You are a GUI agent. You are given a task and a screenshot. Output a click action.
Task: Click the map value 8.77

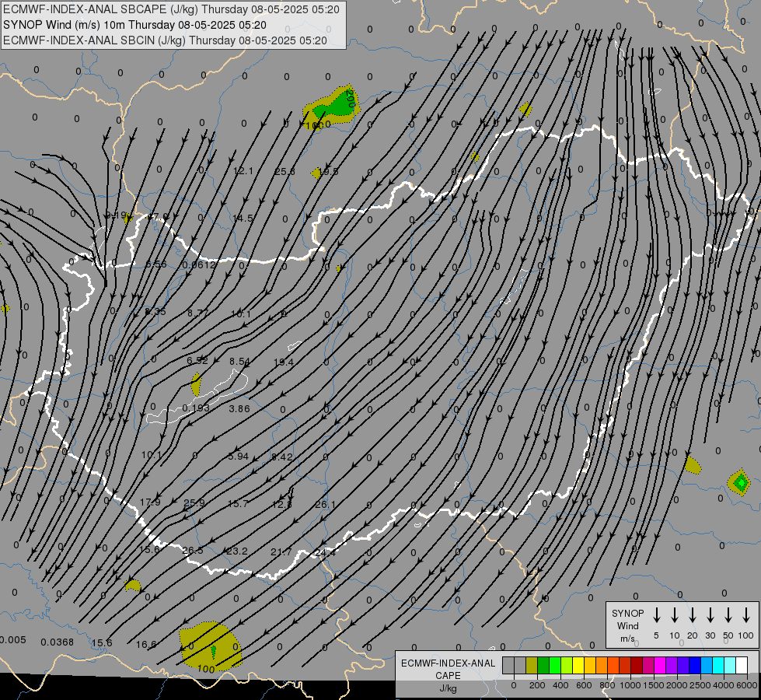pos(198,313)
